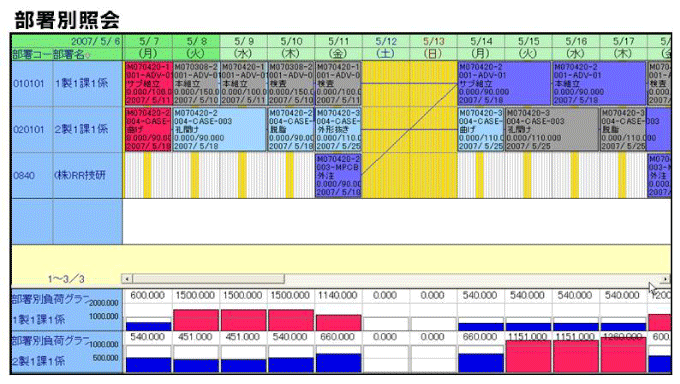The width and height of the screenshot is (680, 384).
Task: Select 1製1課1係 load graph label
Action: click(38, 320)
